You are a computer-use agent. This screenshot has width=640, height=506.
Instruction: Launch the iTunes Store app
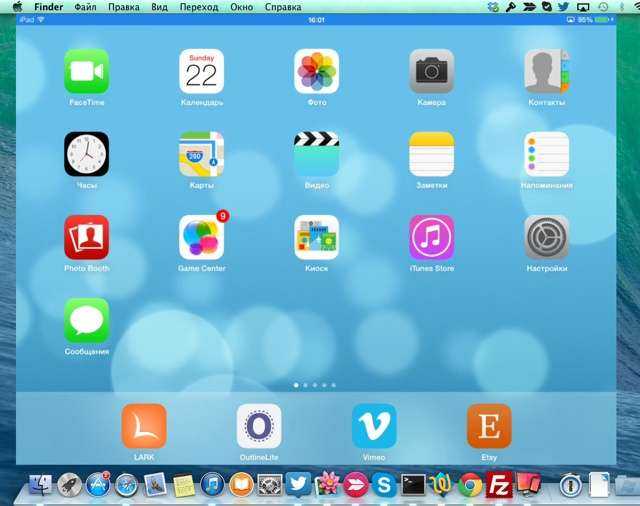(432, 237)
